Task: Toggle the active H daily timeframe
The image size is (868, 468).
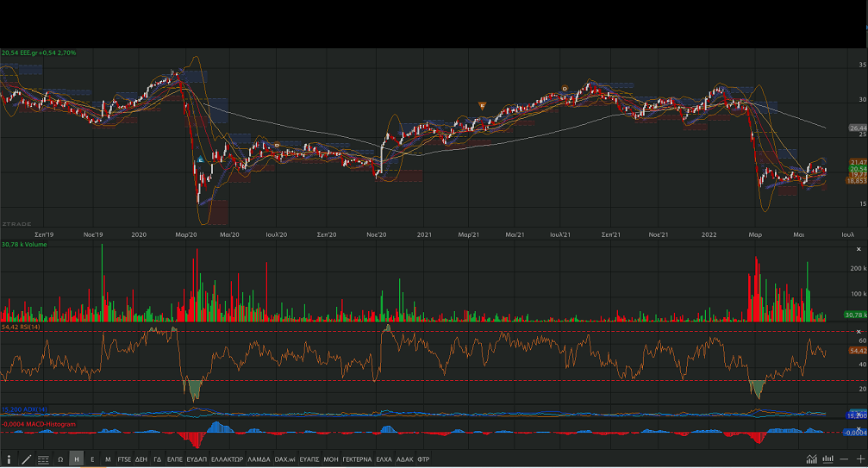Action: (x=76, y=459)
